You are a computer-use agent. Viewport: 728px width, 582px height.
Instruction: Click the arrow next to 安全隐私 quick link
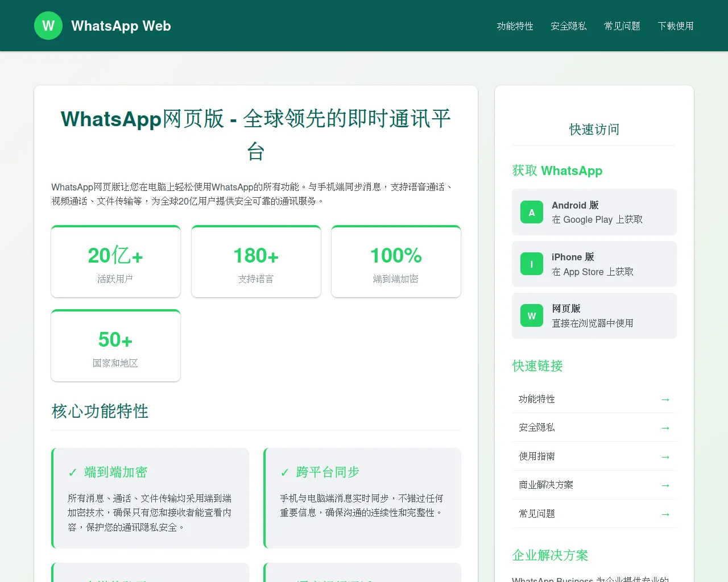click(665, 427)
